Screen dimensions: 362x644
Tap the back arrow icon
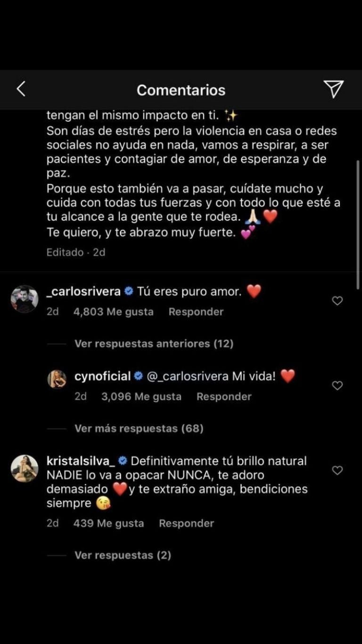pyautogui.click(x=21, y=89)
